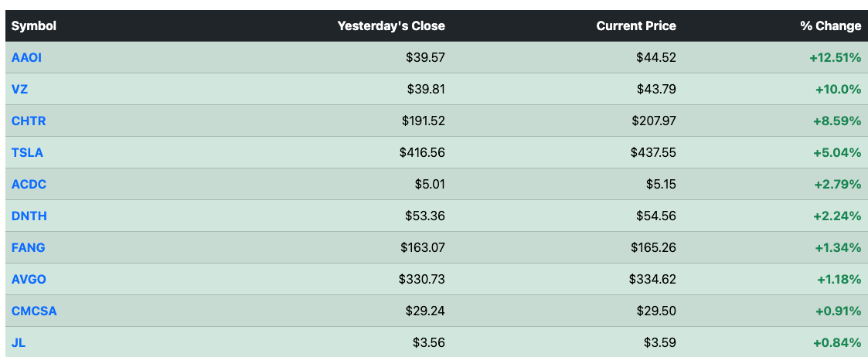This screenshot has width=868, height=357.
Task: Select the +12.51% change cell
Action: click(x=835, y=57)
